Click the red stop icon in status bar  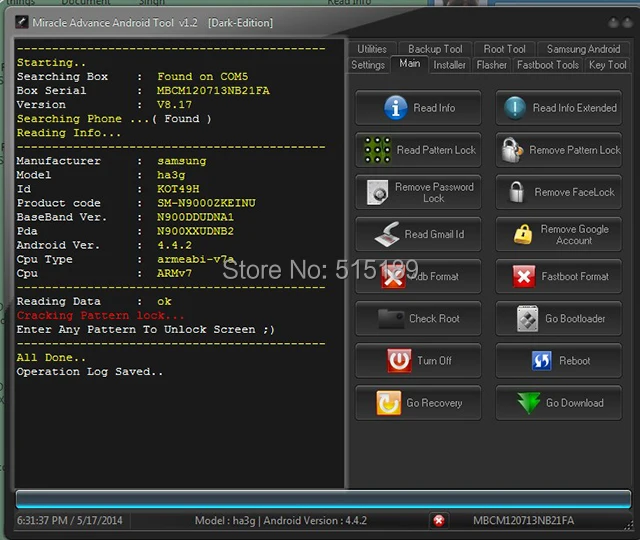(439, 520)
